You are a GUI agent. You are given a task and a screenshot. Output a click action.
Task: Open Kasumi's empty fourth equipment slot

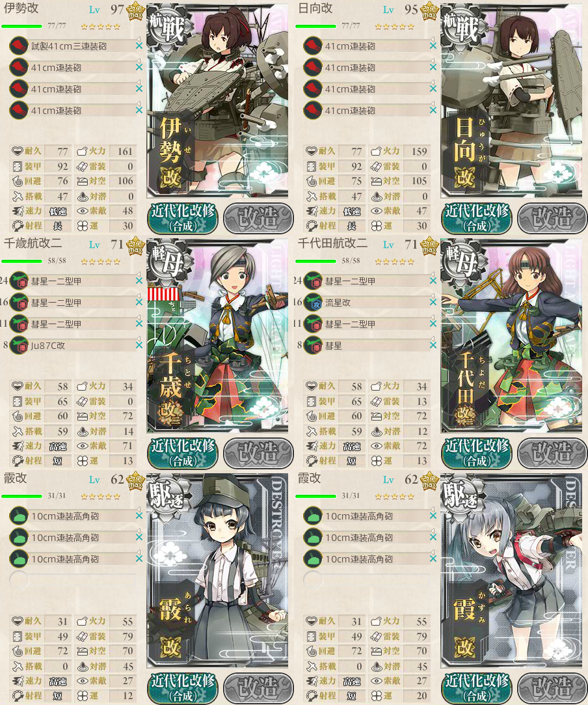click(368, 581)
